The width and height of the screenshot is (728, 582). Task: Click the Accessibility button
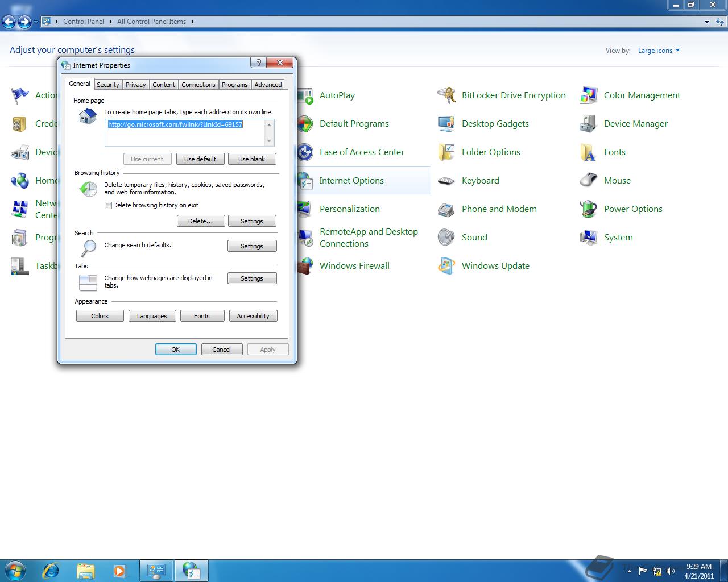[x=253, y=316]
